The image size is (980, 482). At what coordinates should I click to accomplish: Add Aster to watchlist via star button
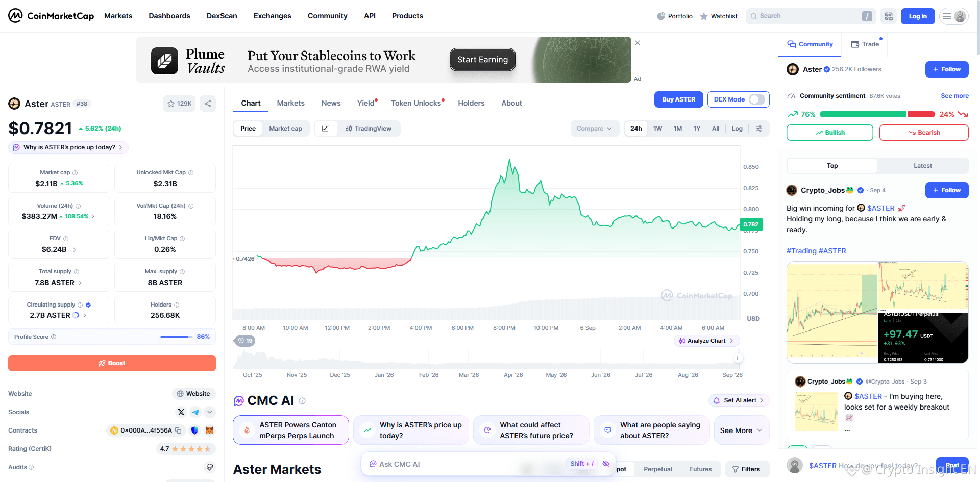click(179, 104)
